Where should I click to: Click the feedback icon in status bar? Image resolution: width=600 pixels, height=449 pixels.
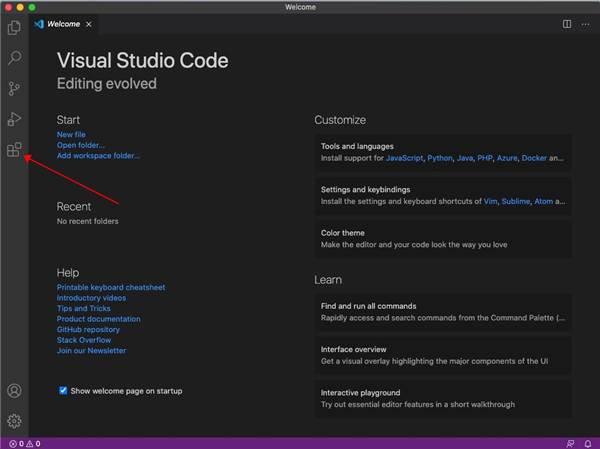(570, 443)
